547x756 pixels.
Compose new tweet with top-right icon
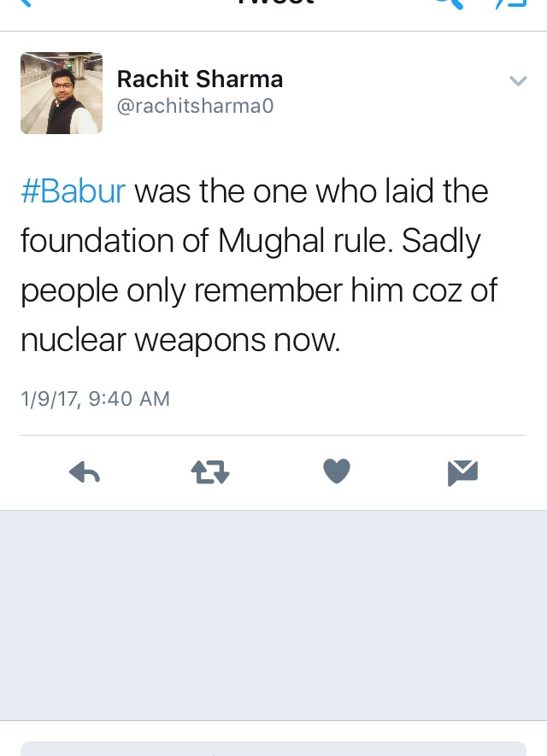[x=510, y=4]
